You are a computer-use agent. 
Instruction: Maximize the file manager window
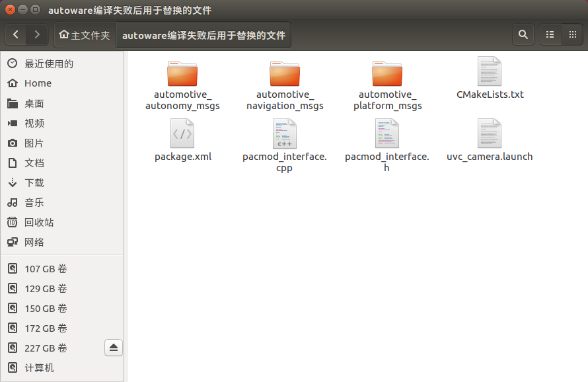pyautogui.click(x=35, y=10)
